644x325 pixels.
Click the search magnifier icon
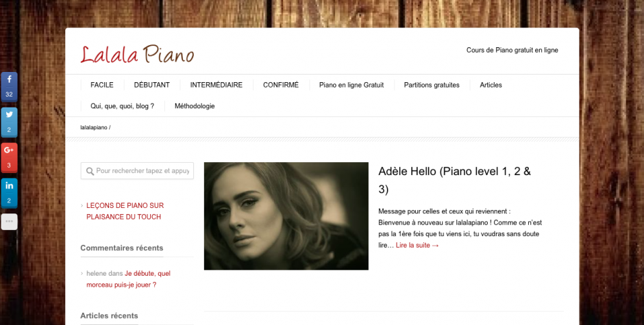point(90,171)
